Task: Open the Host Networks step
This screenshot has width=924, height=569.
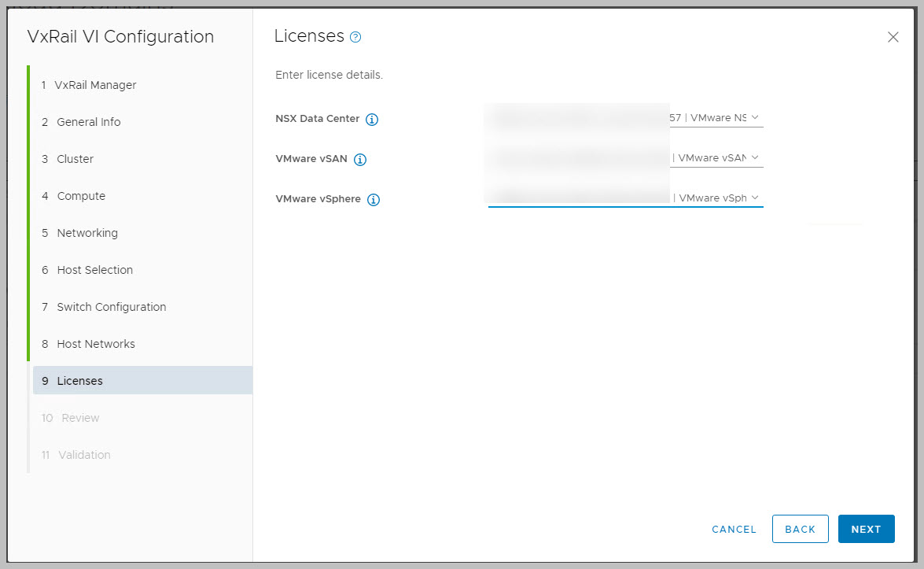Action: (95, 344)
